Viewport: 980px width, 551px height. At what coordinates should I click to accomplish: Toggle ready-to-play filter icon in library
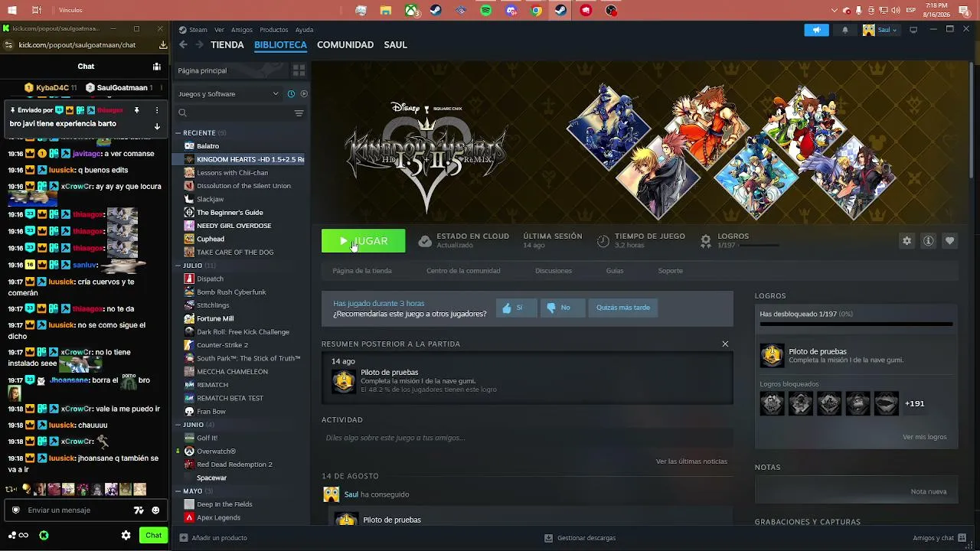(x=304, y=94)
